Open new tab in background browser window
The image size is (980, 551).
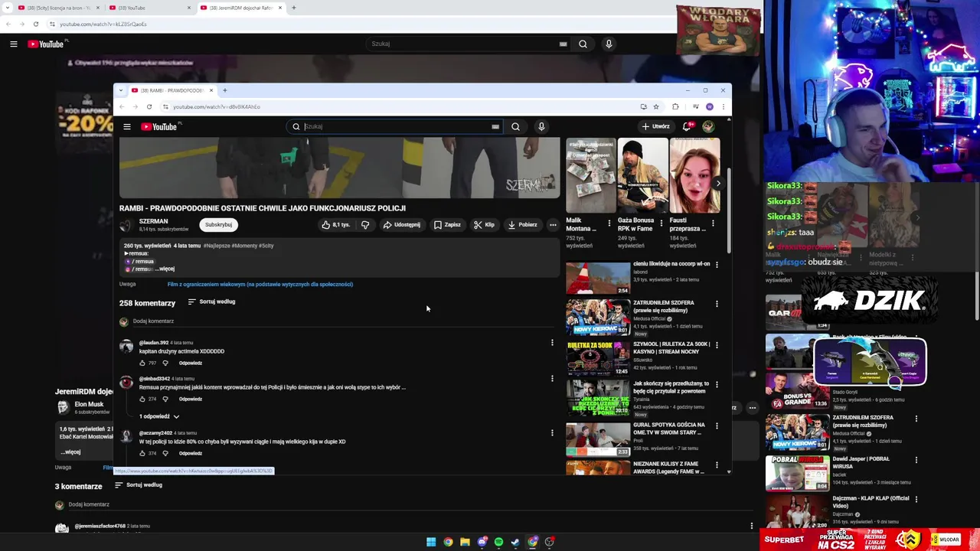293,8
